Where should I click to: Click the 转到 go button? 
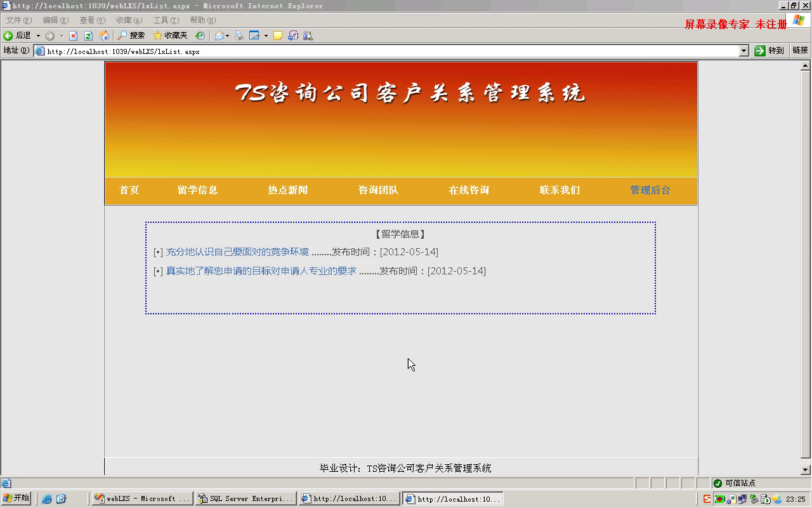[769, 51]
